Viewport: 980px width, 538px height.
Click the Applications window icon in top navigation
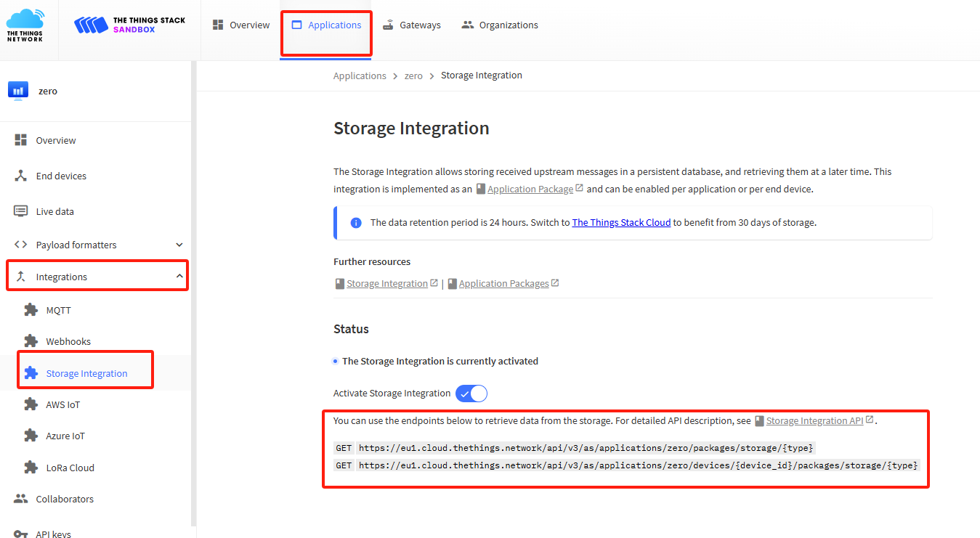296,25
